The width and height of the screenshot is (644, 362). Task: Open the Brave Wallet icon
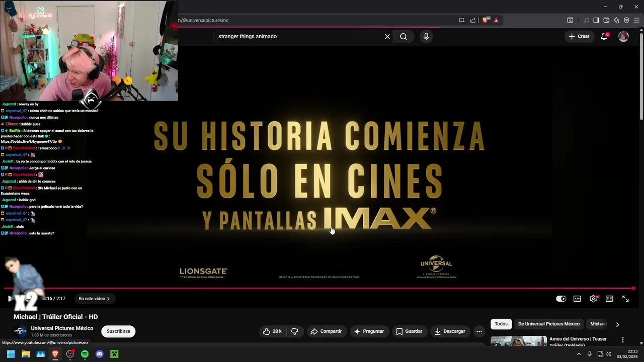click(606, 20)
